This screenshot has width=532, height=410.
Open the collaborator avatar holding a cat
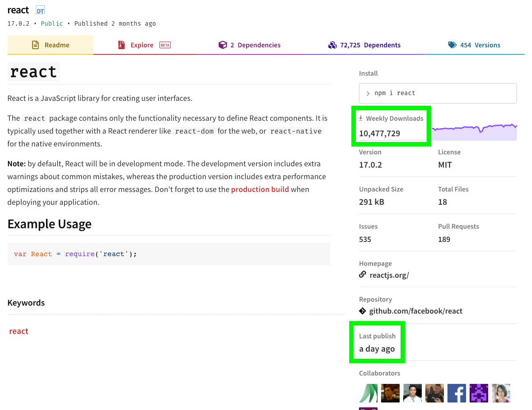pos(435,393)
